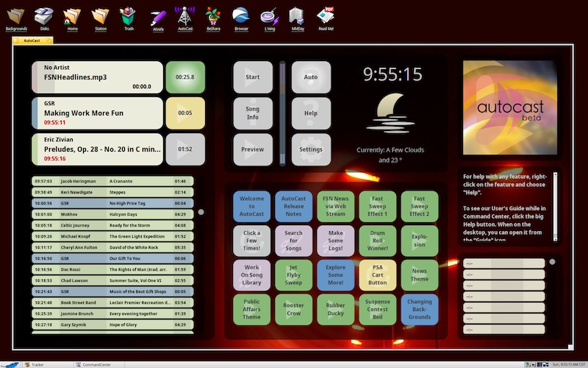Trigger the Rooster Crow cart
588x368 pixels.
293,309
